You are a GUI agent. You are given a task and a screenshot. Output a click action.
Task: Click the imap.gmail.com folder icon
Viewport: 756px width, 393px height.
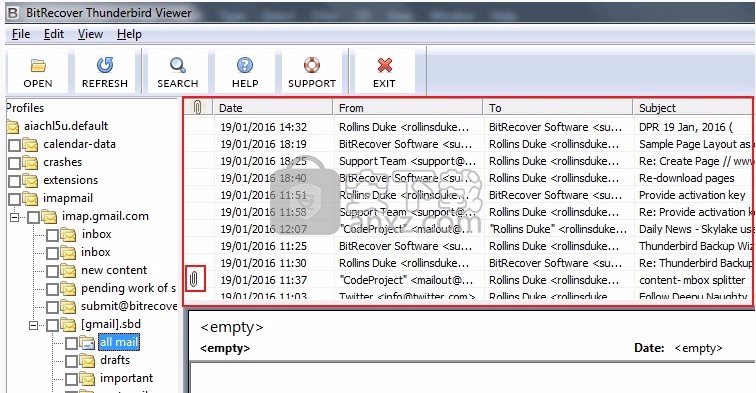[x=49, y=217]
